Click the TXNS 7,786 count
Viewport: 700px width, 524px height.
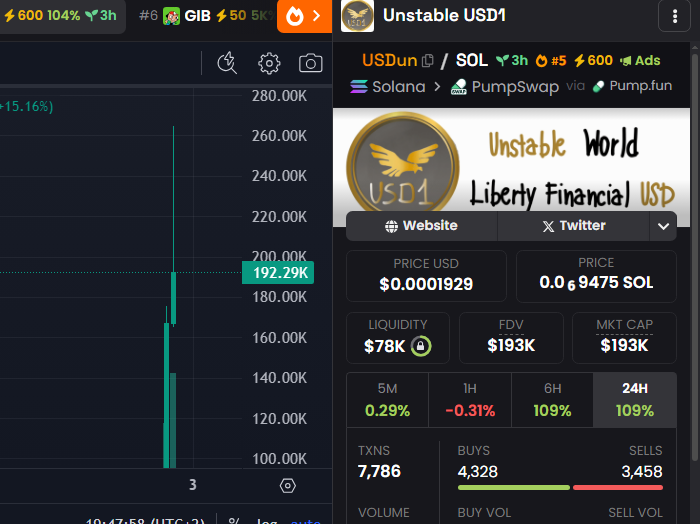[x=379, y=471]
